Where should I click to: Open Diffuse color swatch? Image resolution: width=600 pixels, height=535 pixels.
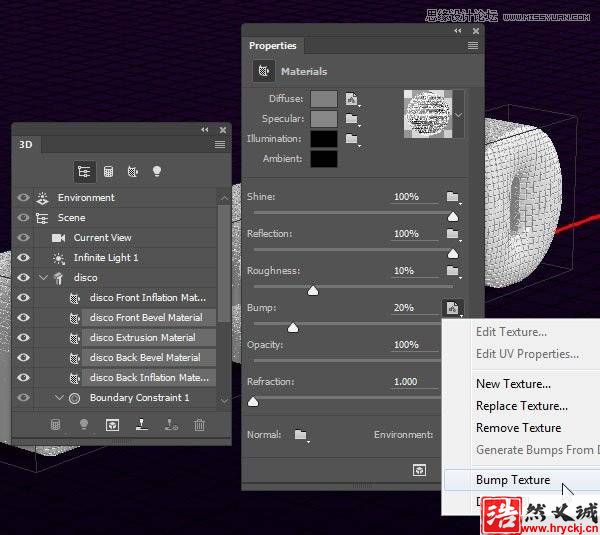pyautogui.click(x=324, y=99)
